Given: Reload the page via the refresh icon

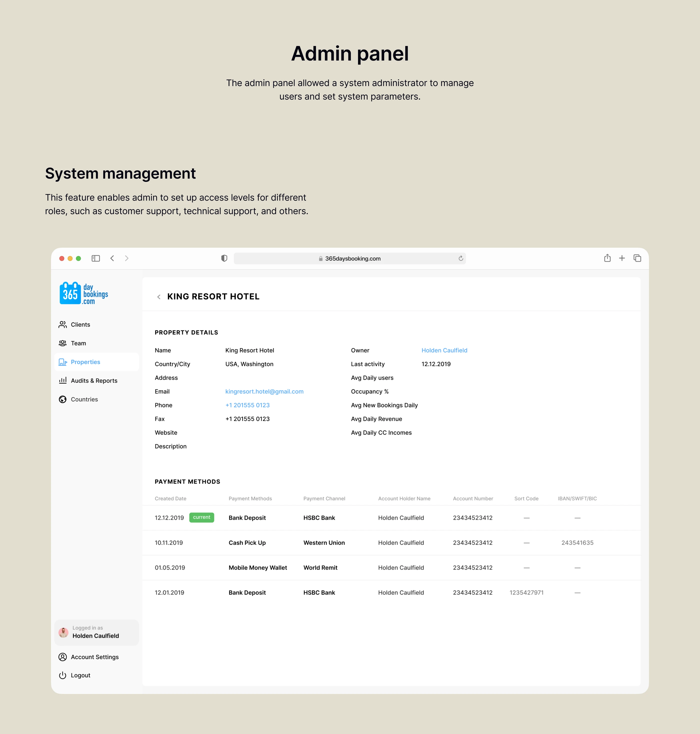Looking at the screenshot, I should (x=461, y=258).
